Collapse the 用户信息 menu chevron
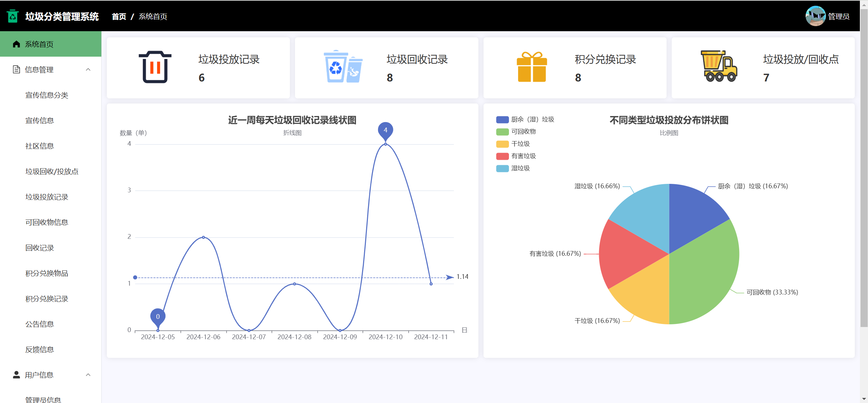 [88, 375]
